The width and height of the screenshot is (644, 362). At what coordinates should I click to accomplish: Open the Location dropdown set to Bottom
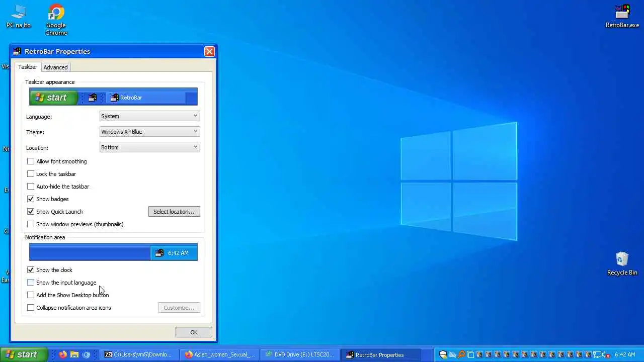pos(149,147)
